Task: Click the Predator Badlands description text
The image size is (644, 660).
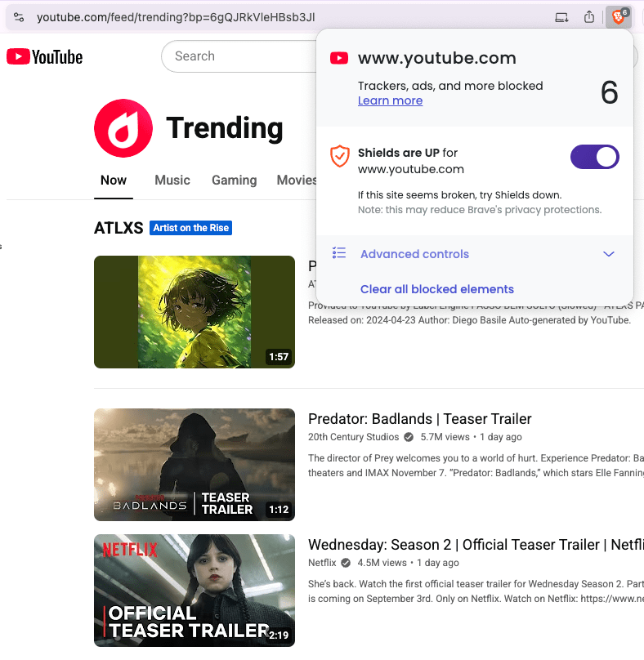Action: click(x=476, y=466)
